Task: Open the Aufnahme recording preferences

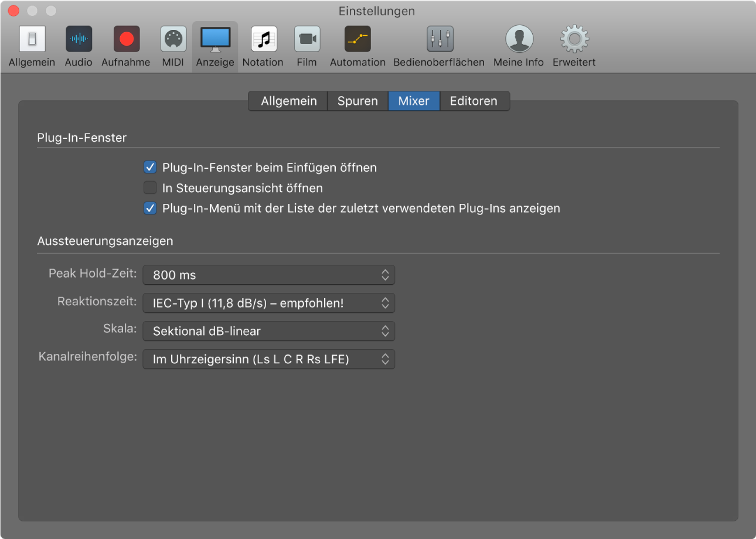Action: [x=126, y=39]
